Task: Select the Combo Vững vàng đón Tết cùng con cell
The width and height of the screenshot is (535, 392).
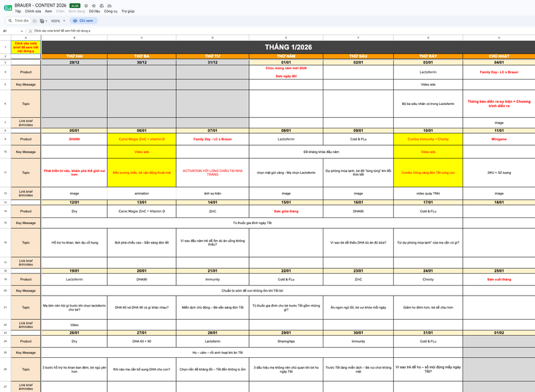Action: [x=428, y=173]
